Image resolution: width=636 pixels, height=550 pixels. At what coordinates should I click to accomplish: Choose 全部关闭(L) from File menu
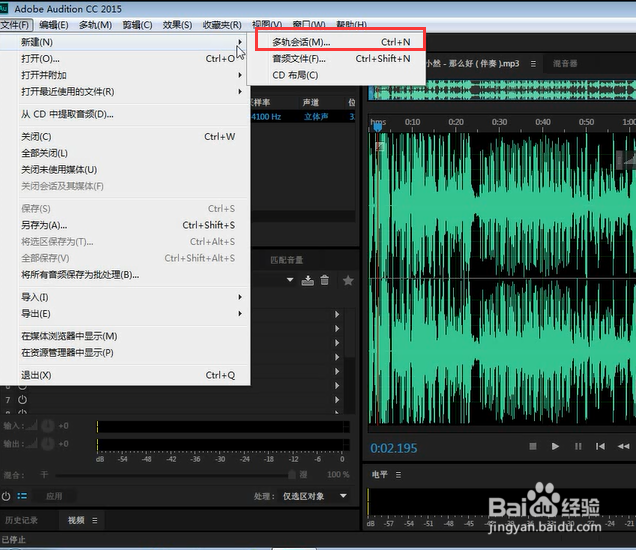[x=124, y=153]
